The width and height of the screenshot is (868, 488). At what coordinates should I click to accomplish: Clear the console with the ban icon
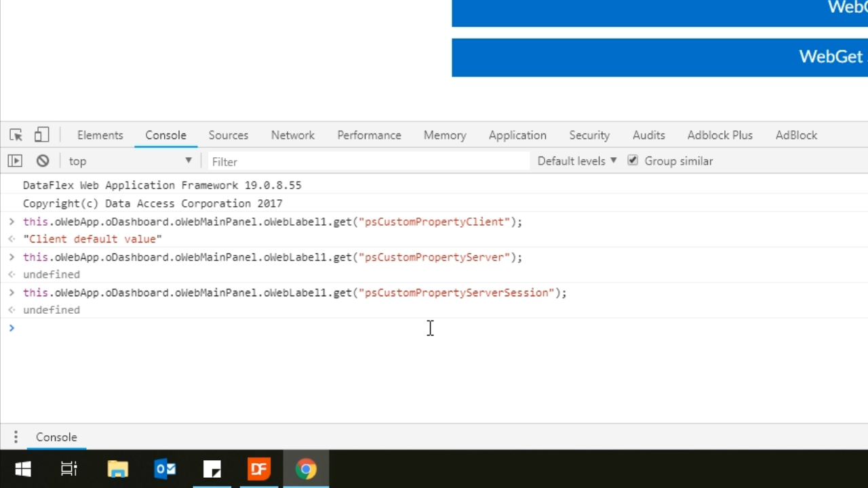click(43, 161)
